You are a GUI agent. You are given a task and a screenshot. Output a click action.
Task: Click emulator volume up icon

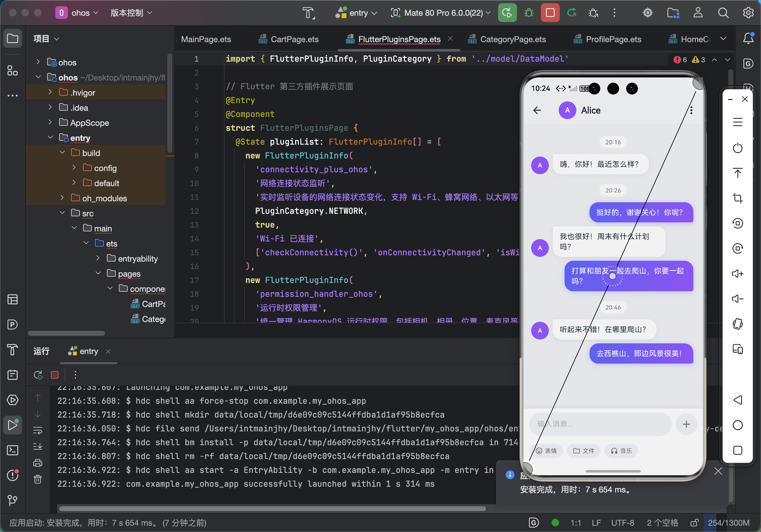click(737, 274)
